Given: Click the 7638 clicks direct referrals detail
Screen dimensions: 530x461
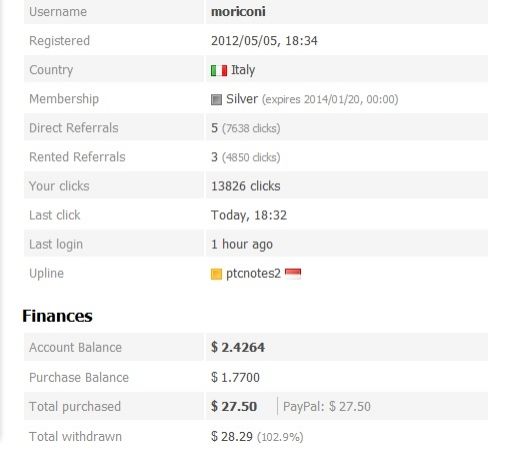Looking at the screenshot, I should 251,128.
